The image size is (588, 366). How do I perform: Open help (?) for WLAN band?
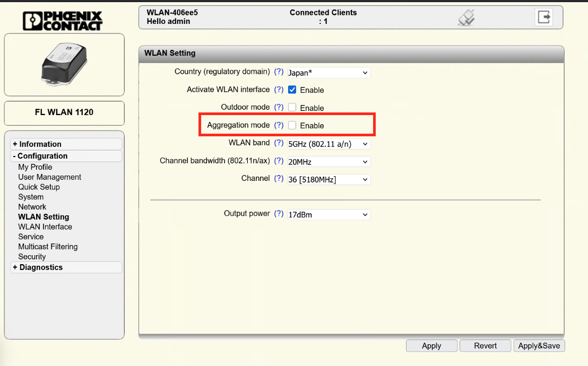coord(279,143)
